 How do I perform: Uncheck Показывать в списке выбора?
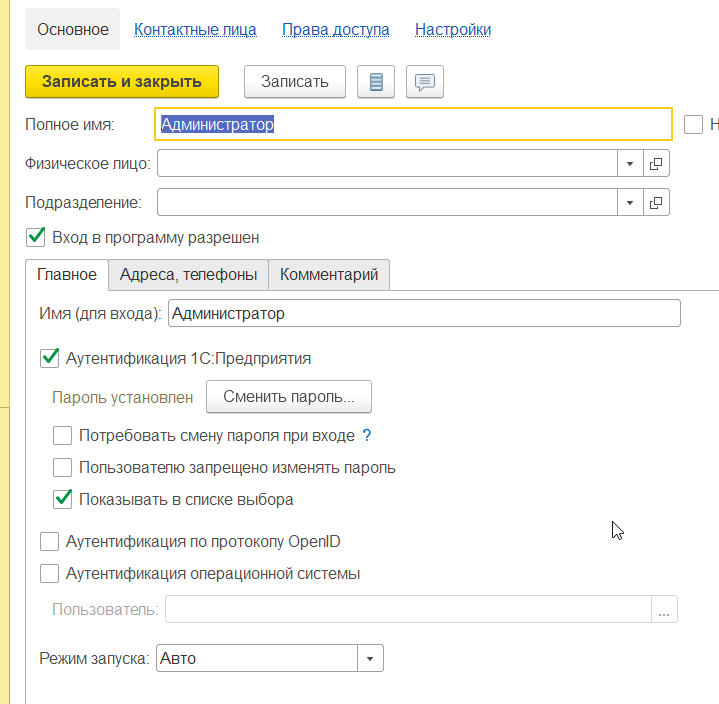62,499
